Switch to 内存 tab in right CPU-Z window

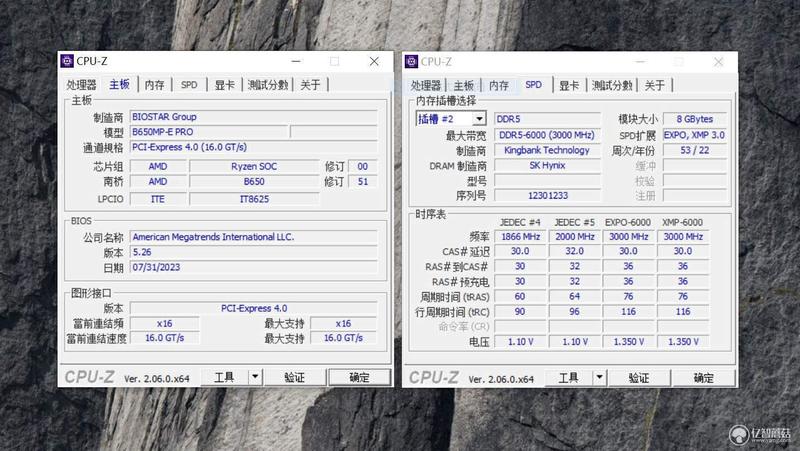(499, 85)
